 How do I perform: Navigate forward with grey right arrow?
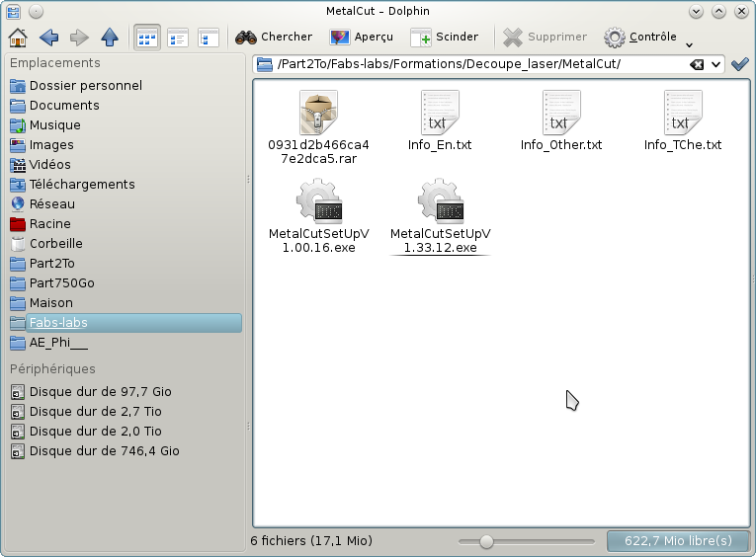click(x=79, y=38)
